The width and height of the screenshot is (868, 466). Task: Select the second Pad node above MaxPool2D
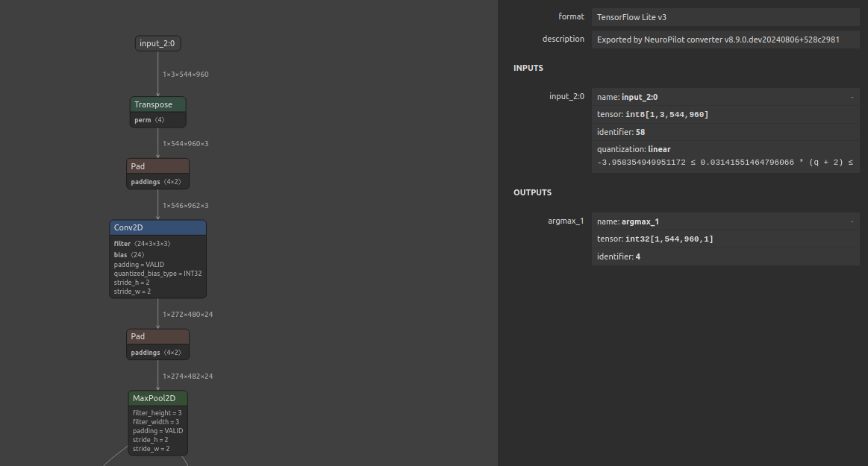click(x=157, y=336)
